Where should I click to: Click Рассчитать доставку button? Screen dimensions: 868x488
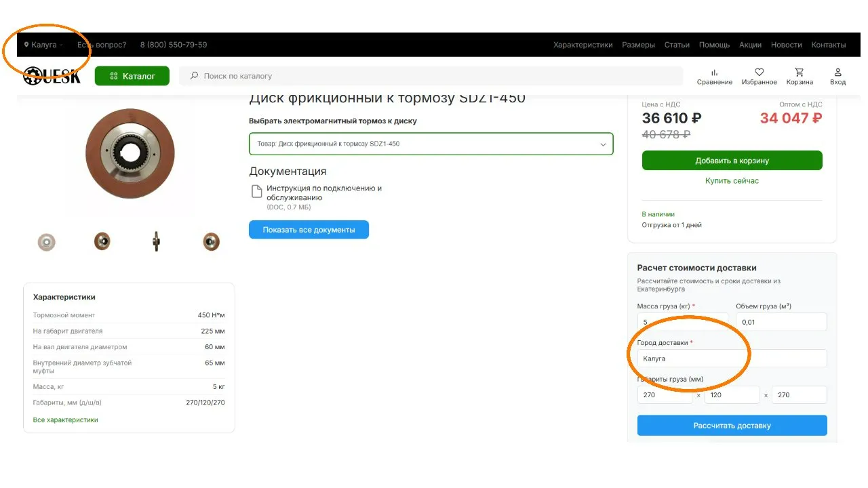[x=732, y=426]
